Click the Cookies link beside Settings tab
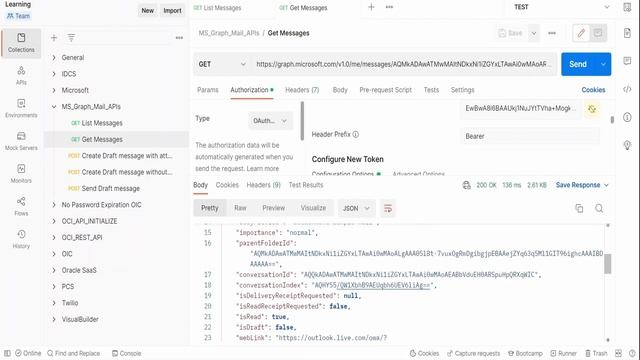Image resolution: width=640 pixels, height=360 pixels. tap(593, 90)
